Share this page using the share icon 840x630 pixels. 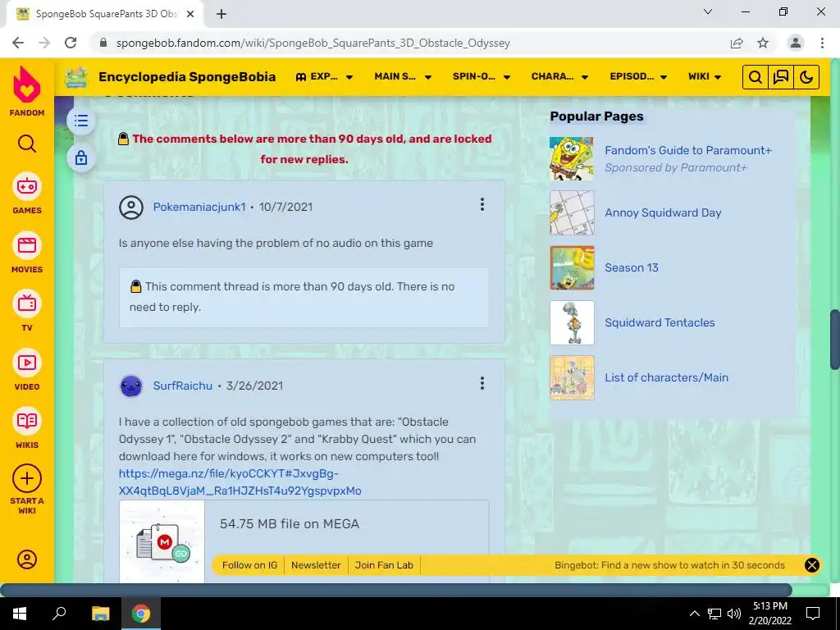point(737,43)
